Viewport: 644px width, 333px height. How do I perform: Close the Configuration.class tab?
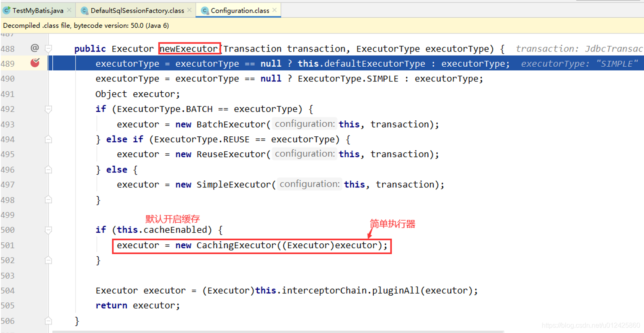[x=274, y=10]
